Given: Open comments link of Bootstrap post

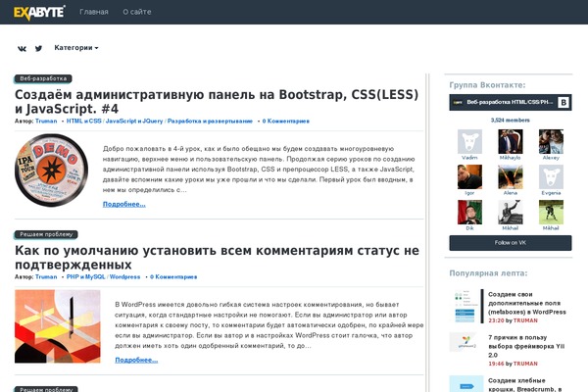Looking at the screenshot, I should click(x=286, y=122).
